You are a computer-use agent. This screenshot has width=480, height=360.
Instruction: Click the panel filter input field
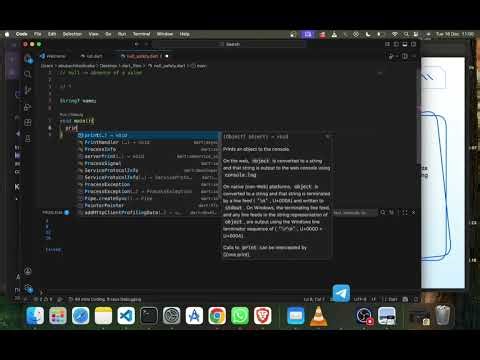[355, 212]
